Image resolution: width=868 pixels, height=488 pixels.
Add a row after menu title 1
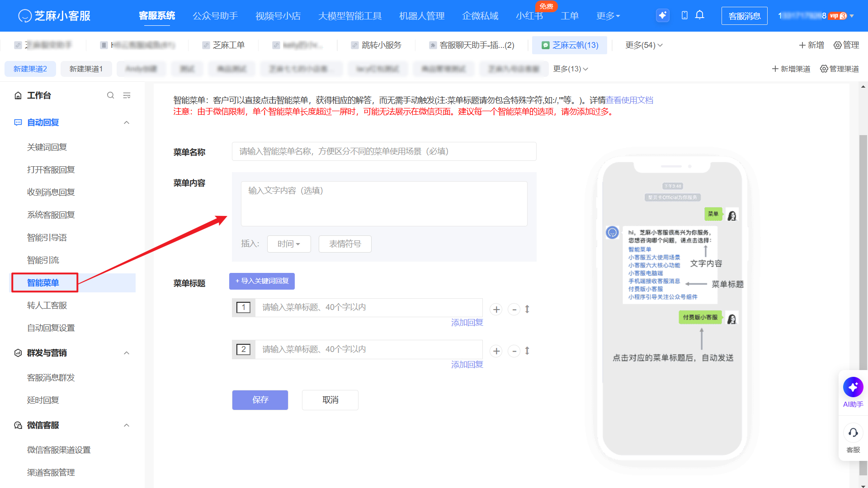point(496,310)
